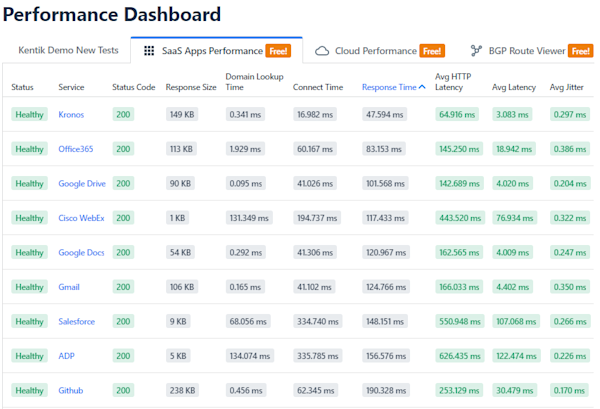Viewport: 600px width, 409px height.
Task: Click the Status column header
Action: [x=22, y=87]
